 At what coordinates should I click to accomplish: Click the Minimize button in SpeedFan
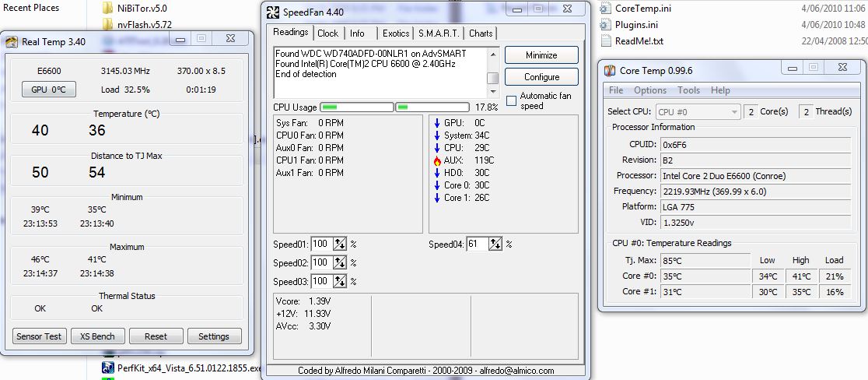[x=541, y=55]
